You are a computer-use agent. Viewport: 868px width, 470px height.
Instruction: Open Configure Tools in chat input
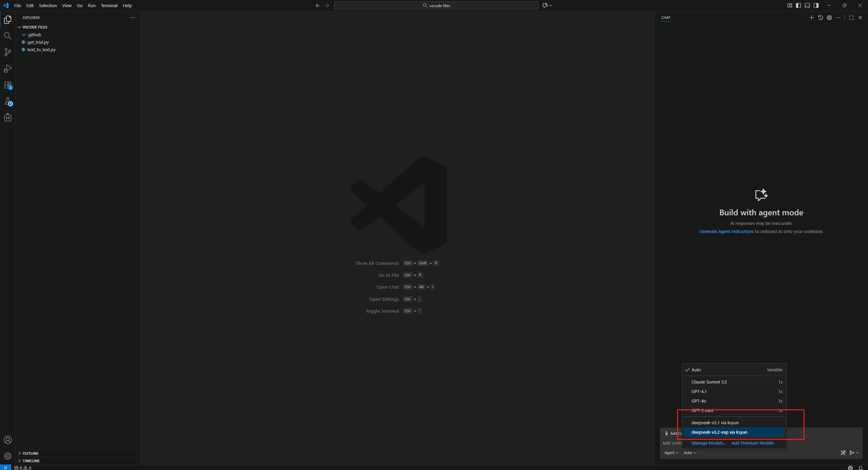843,453
